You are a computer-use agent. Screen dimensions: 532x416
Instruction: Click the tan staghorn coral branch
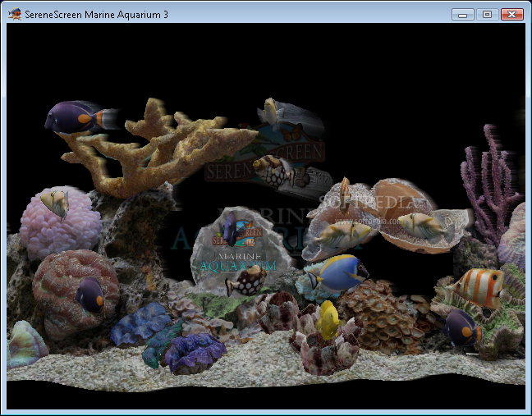click(x=158, y=149)
